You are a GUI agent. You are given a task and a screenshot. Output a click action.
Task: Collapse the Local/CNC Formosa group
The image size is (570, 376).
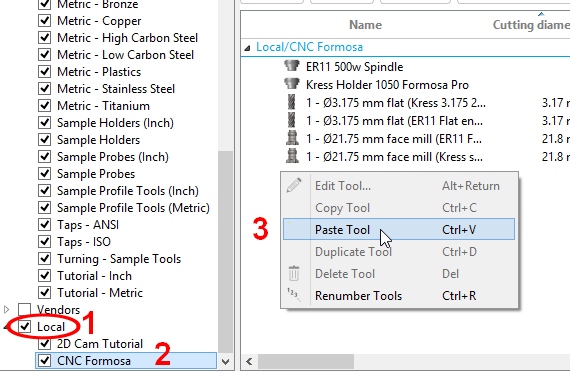click(248, 48)
